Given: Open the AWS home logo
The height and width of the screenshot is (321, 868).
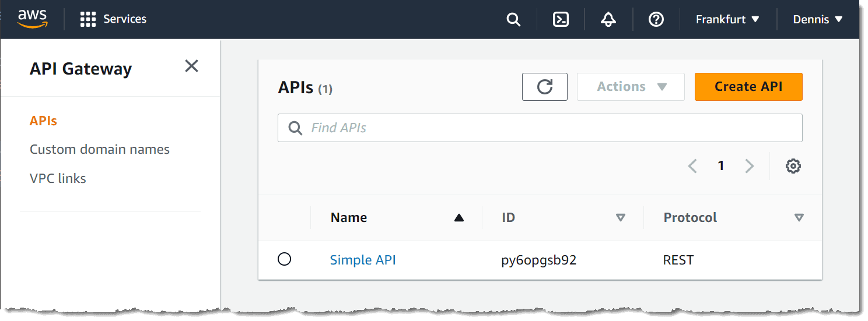Looking at the screenshot, I should point(32,19).
